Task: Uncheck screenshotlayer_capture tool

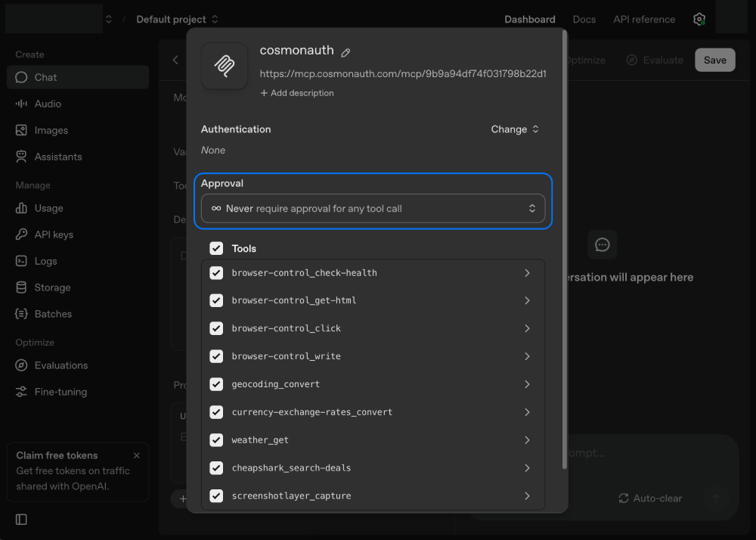Action: (216, 496)
